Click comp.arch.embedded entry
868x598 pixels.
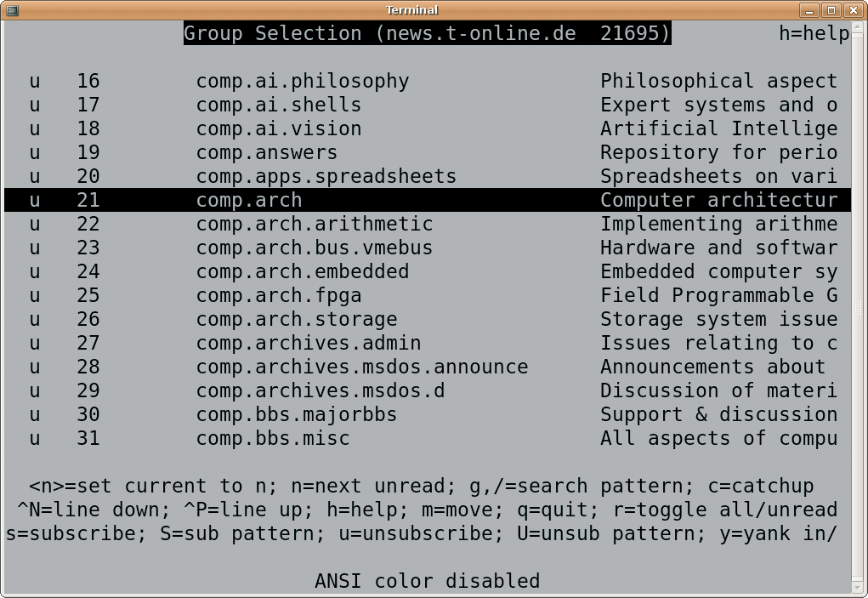point(303,272)
